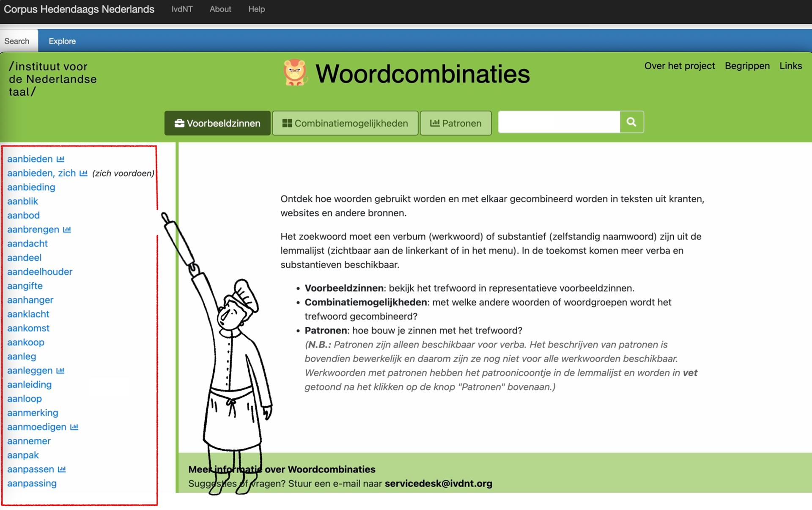Click the servicedesk@ivdnt.org email link
This screenshot has height=510, width=812.
438,483
